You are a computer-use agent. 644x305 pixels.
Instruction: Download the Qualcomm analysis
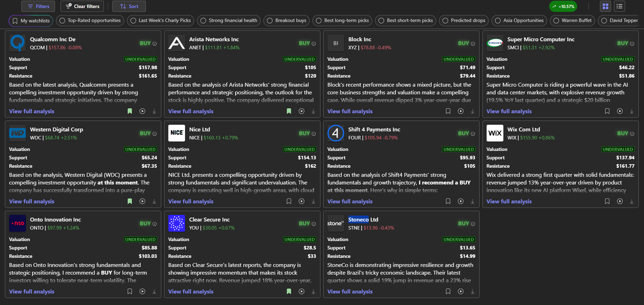pyautogui.click(x=154, y=111)
